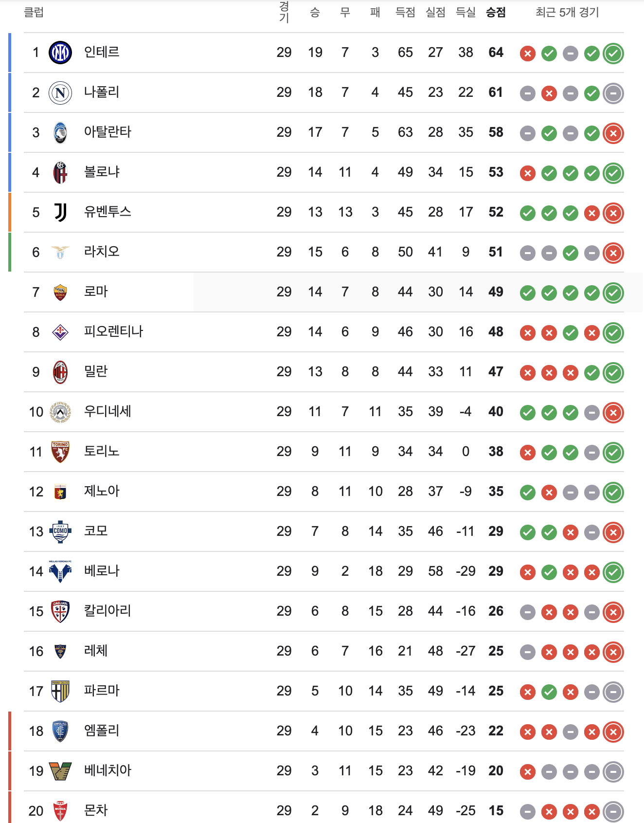The width and height of the screenshot is (644, 823).
Task: Click the Hellas Verona crest icon
Action: (60, 571)
